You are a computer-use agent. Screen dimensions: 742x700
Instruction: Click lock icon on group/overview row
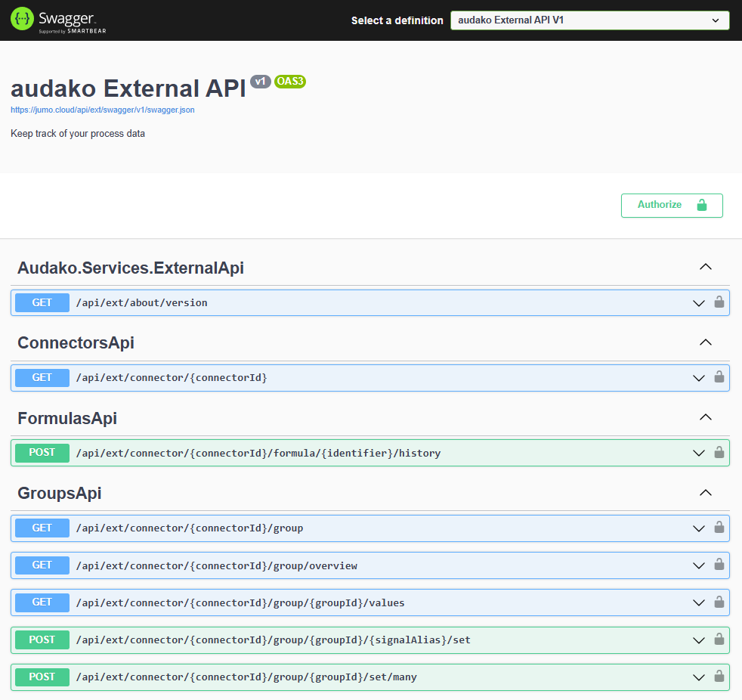pyautogui.click(x=719, y=565)
